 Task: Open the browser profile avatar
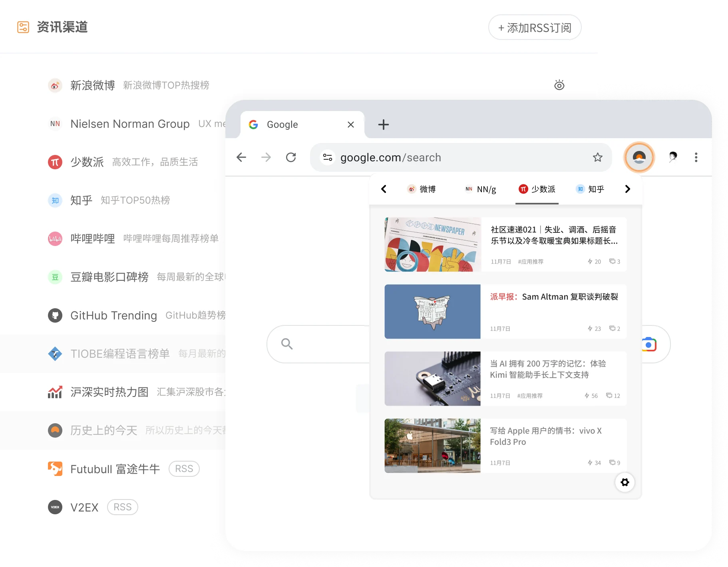[x=673, y=157]
